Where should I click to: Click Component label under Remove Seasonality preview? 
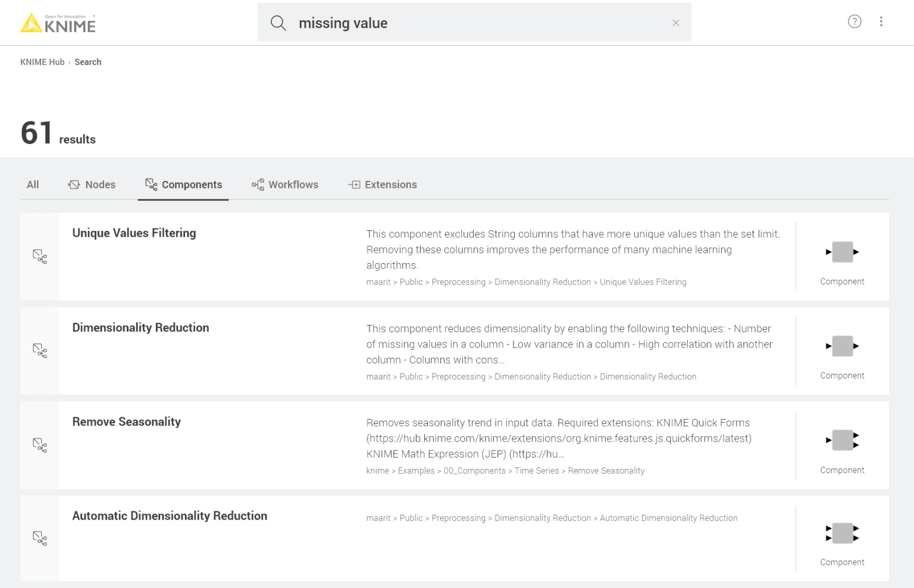coord(842,470)
